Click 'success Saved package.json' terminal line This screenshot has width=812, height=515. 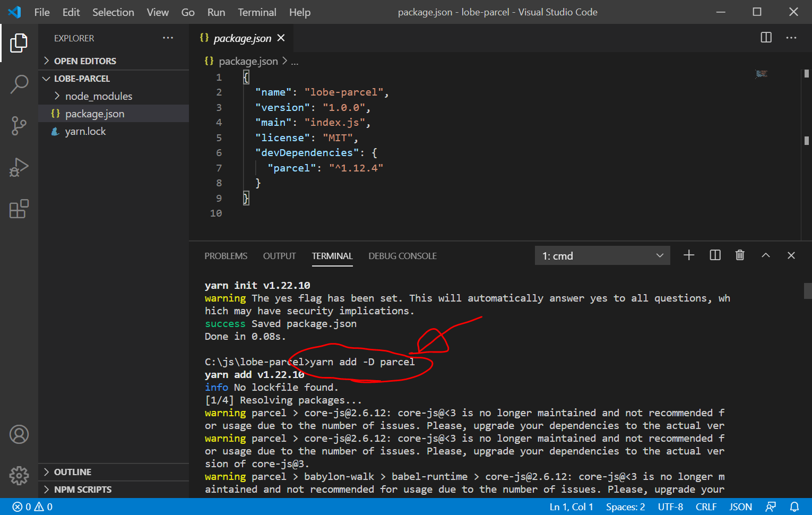pos(281,324)
